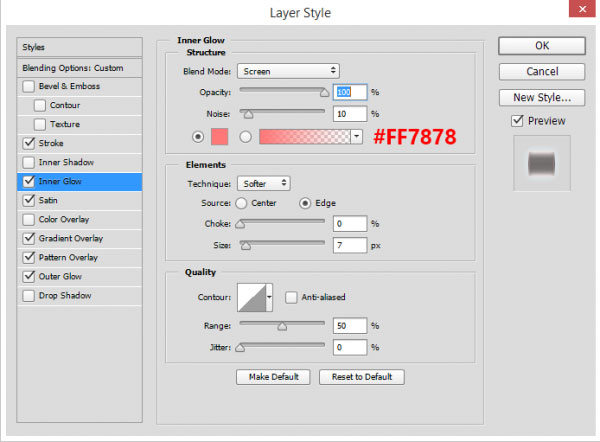Focus the Noise value field

point(350,114)
